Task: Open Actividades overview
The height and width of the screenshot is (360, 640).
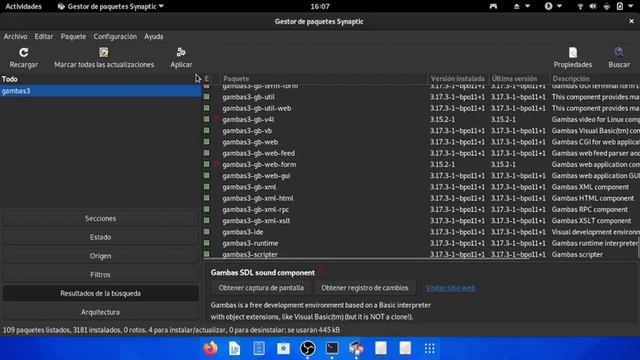Action: [x=23, y=6]
